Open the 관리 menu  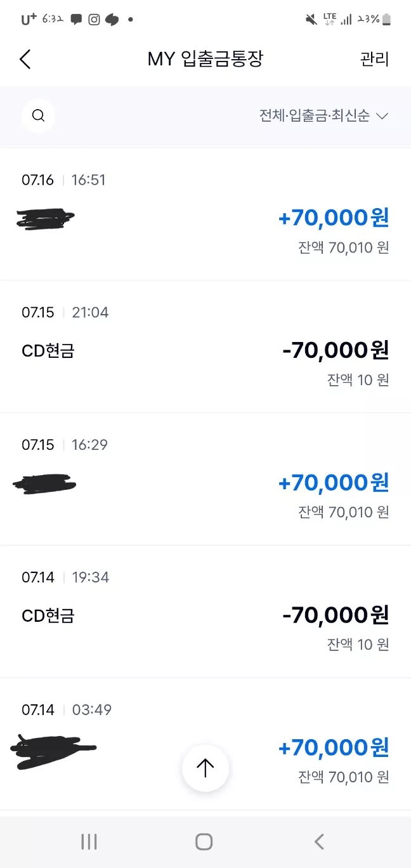click(x=374, y=59)
